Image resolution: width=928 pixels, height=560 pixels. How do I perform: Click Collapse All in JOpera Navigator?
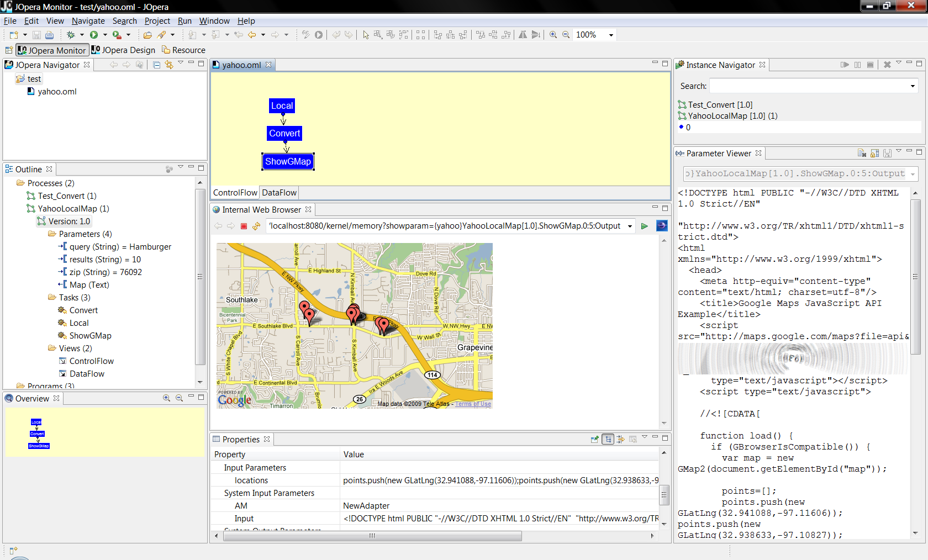(x=157, y=65)
